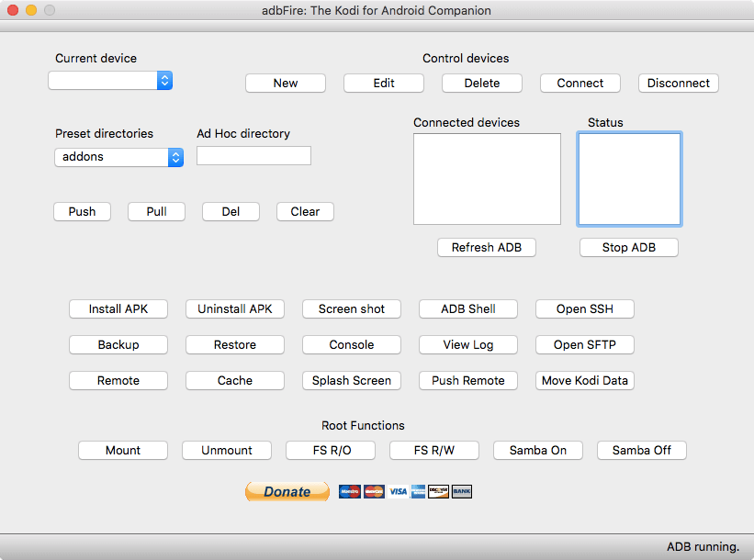This screenshot has width=754, height=560.
Task: Edit the selected device
Action: click(384, 84)
